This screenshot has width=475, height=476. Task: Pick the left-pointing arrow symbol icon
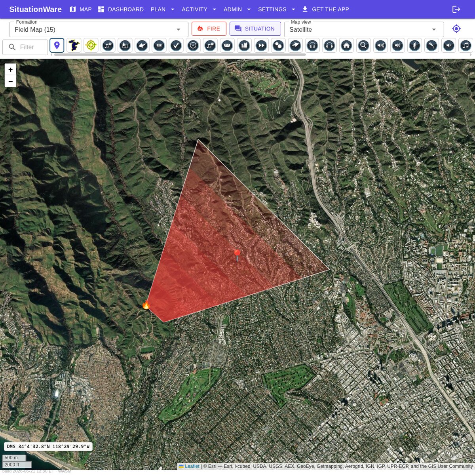142,46
